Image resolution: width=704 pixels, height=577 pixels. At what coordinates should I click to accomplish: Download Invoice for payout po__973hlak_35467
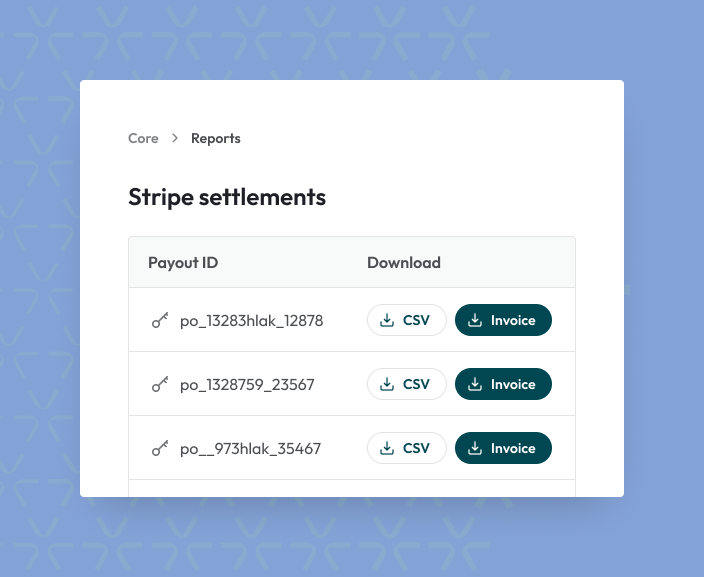503,449
